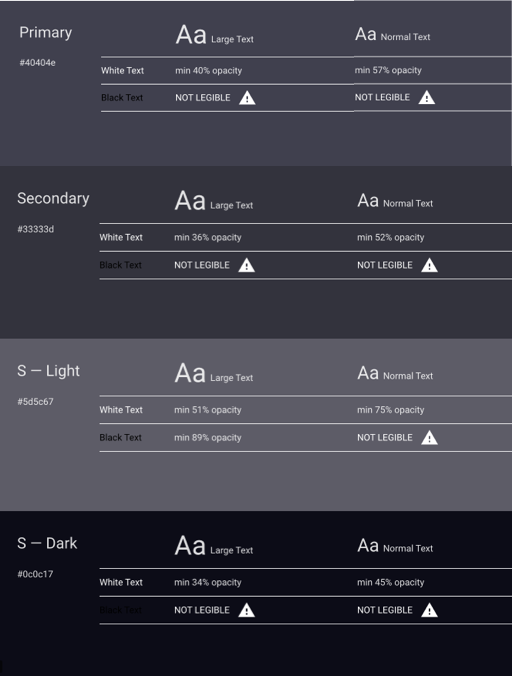
Task: Click the Secondary normal text warning triangle
Action: [x=429, y=265]
